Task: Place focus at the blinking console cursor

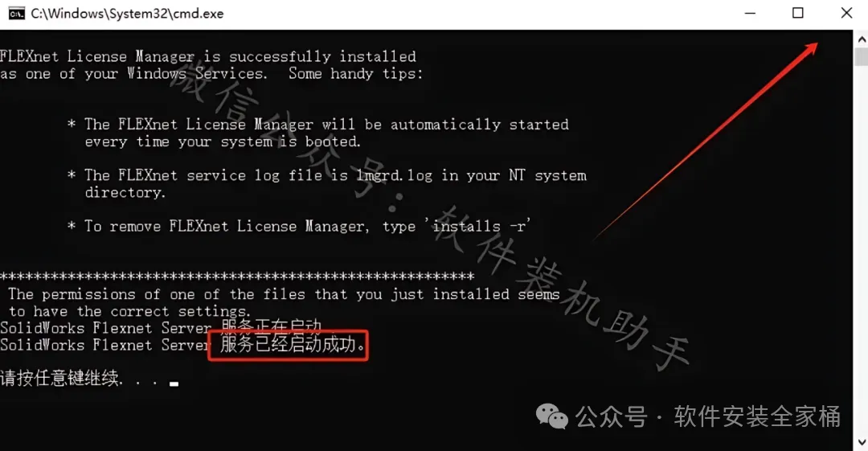Action: click(x=174, y=383)
